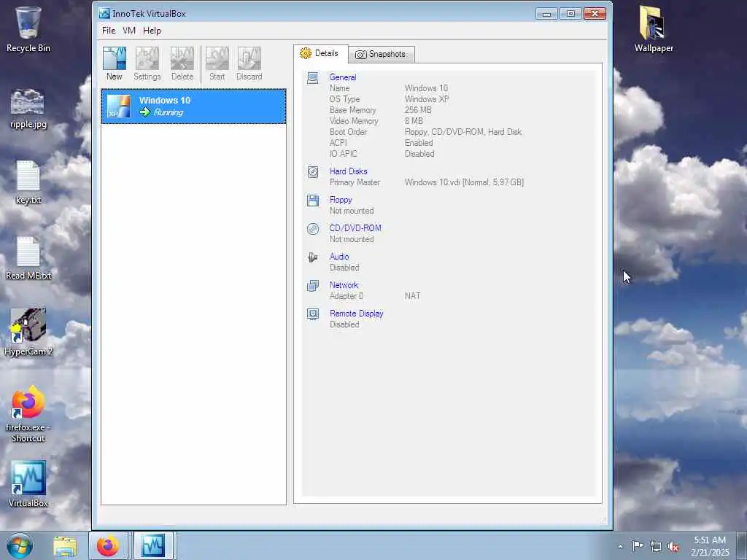Image resolution: width=747 pixels, height=560 pixels.
Task: Select the HyperCam 2 desktop shortcut
Action: click(x=28, y=332)
